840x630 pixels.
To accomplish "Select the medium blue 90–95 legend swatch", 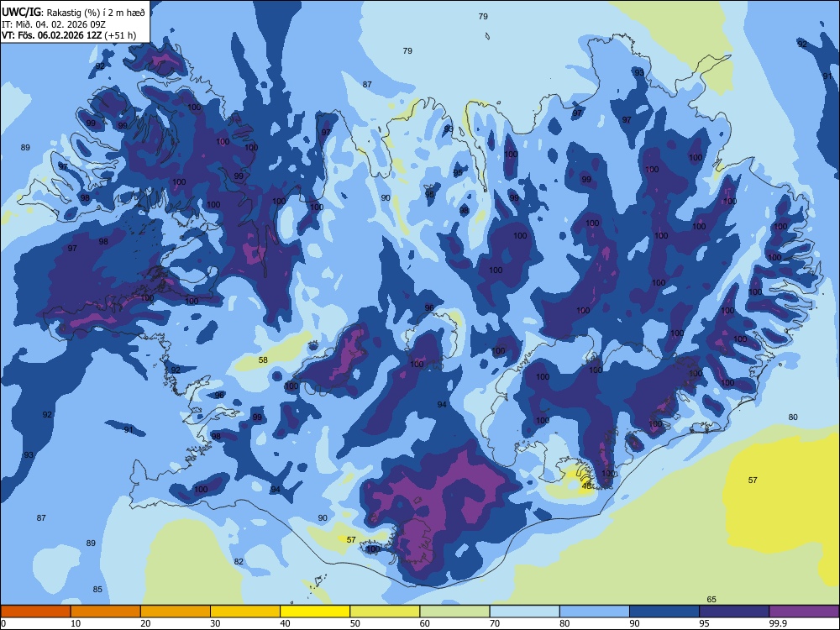I will 664,612.
